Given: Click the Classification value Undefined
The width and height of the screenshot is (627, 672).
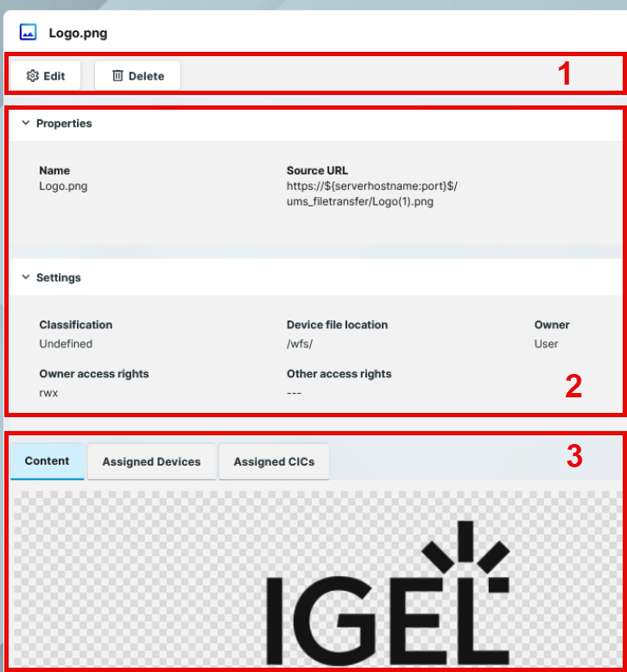Looking at the screenshot, I should coord(66,344).
